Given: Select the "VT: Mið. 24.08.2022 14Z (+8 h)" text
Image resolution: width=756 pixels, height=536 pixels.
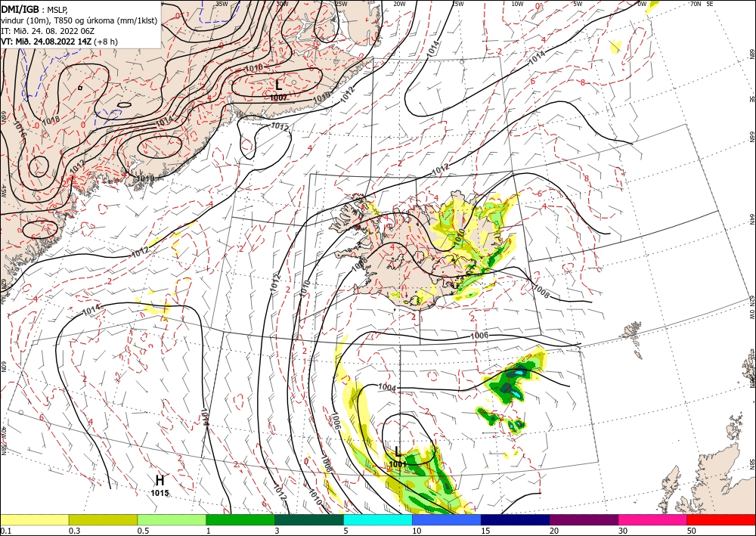Looking at the screenshot, I should coord(59,42).
